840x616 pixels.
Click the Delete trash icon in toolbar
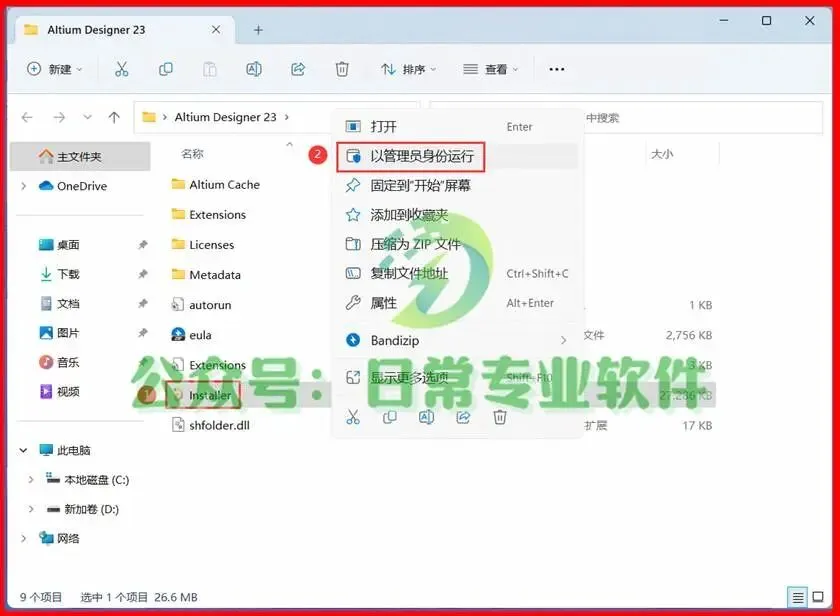pos(342,69)
